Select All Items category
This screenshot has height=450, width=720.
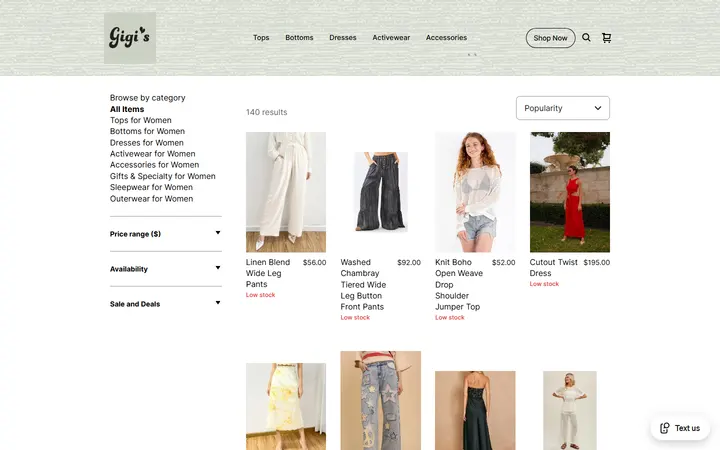[127, 109]
